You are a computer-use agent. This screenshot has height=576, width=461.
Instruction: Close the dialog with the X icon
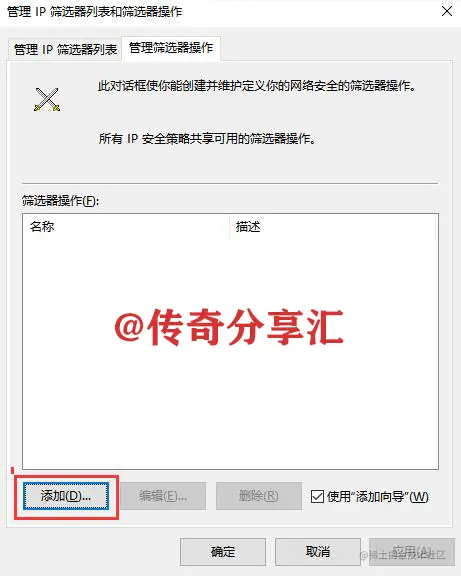point(447,11)
